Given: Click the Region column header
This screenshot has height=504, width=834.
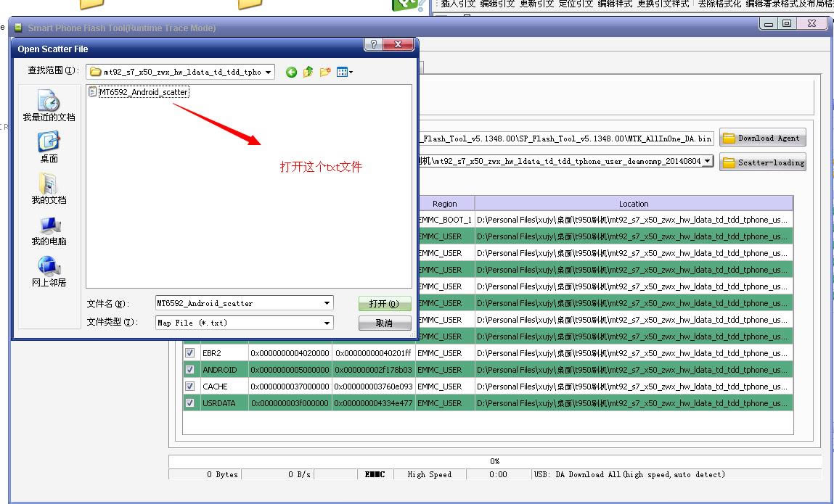Looking at the screenshot, I should pyautogui.click(x=444, y=204).
